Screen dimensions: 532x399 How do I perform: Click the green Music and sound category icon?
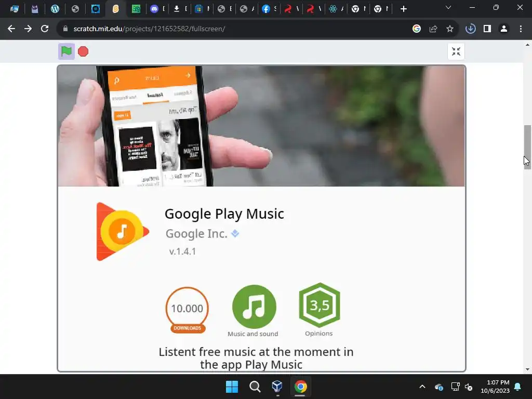(x=254, y=307)
